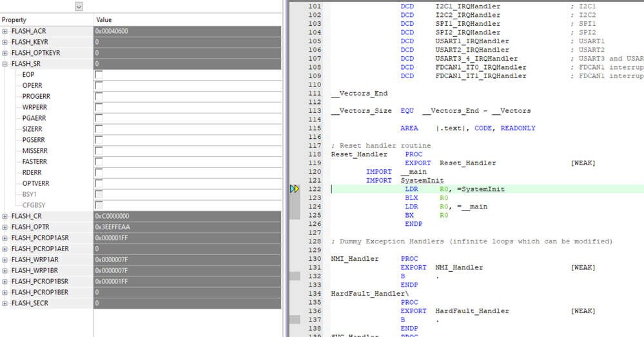Select the OPTVERR bit row label

tap(35, 183)
